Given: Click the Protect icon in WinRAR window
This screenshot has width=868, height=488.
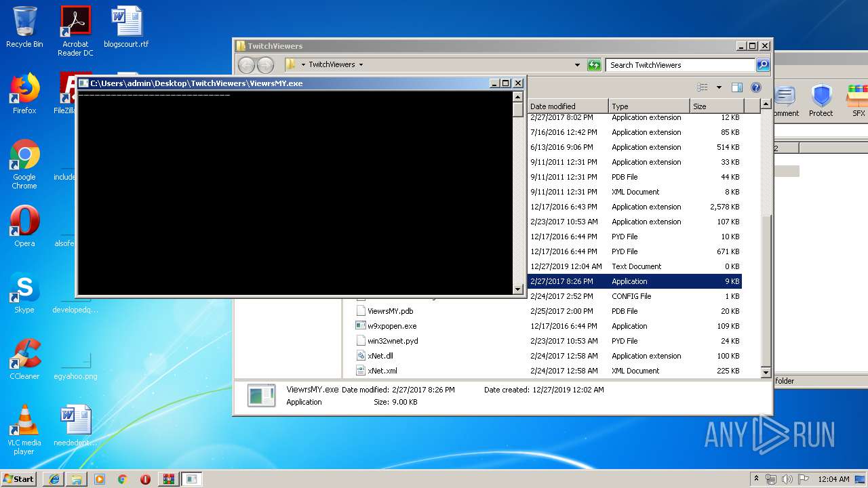Looking at the screenshot, I should 821,100.
